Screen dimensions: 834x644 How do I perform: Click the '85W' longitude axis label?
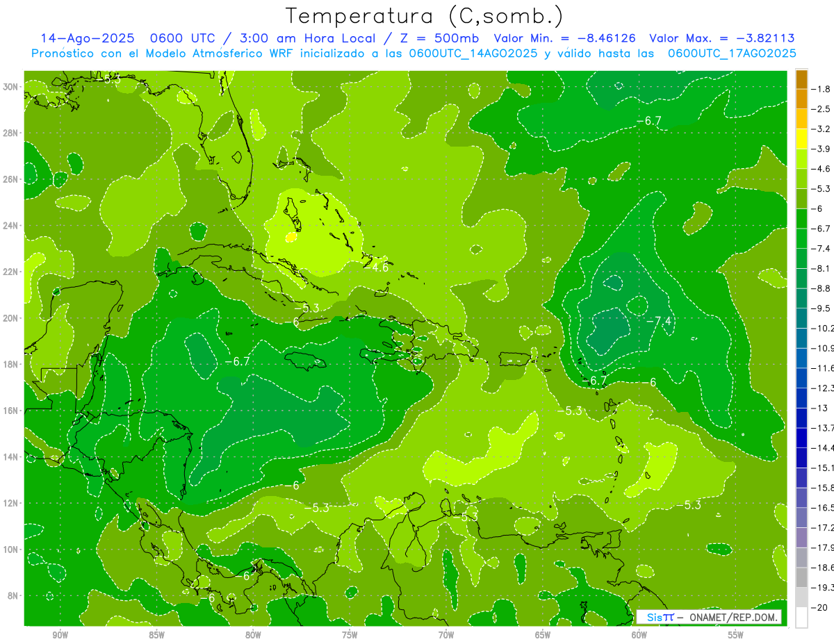pyautogui.click(x=156, y=635)
